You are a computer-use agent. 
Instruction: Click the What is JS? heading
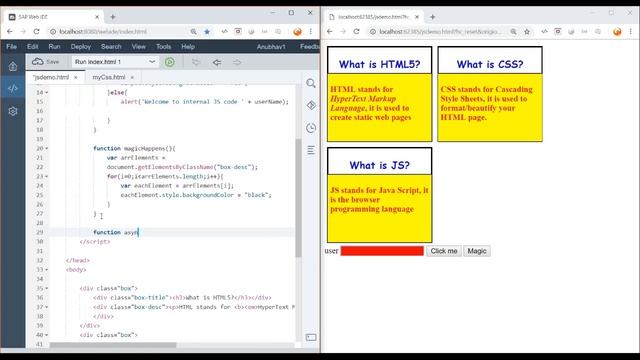pyautogui.click(x=380, y=165)
